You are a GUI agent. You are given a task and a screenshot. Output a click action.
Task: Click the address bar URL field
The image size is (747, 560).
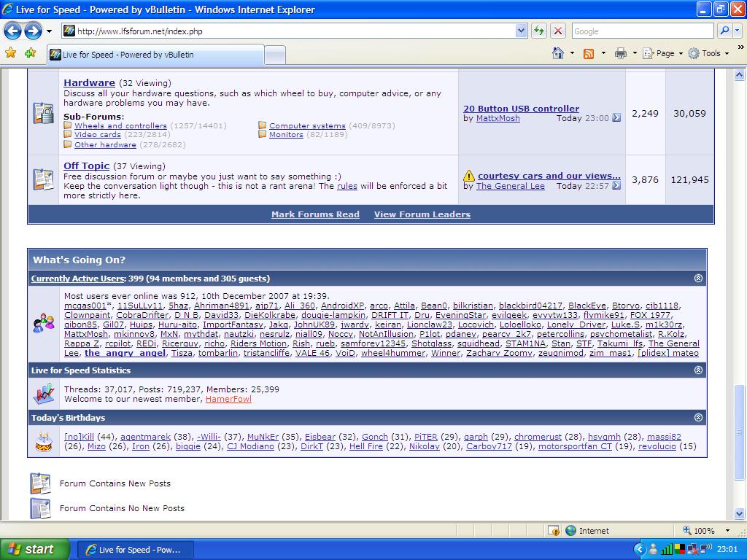point(289,31)
